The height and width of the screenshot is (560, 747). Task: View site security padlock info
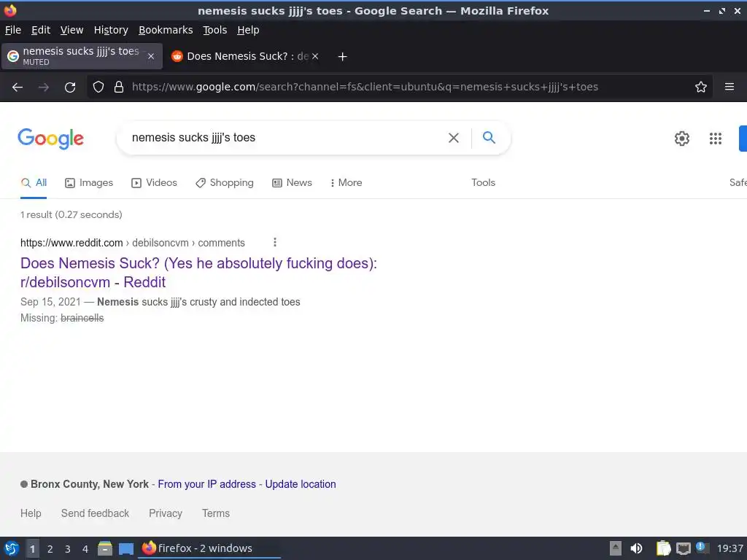pyautogui.click(x=119, y=87)
